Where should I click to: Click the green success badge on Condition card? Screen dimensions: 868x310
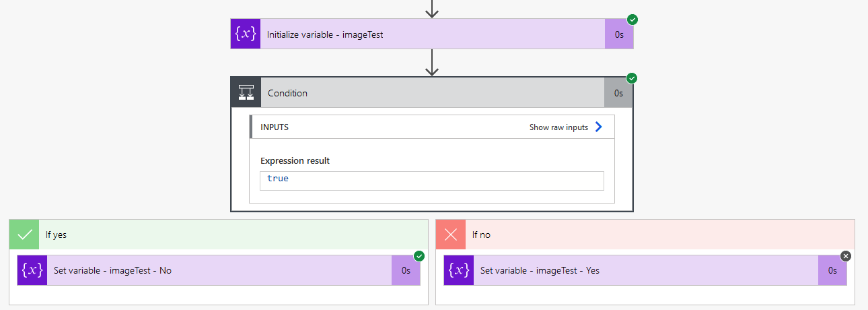[632, 78]
